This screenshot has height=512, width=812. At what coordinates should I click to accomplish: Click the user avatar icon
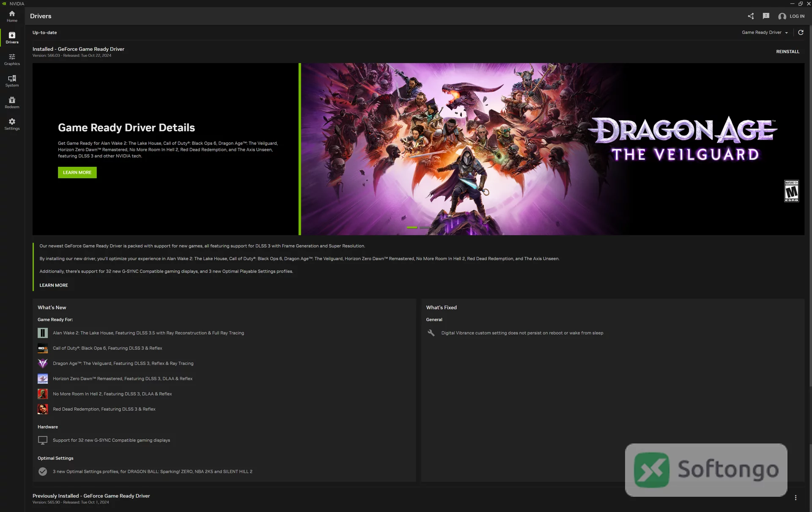coord(782,16)
